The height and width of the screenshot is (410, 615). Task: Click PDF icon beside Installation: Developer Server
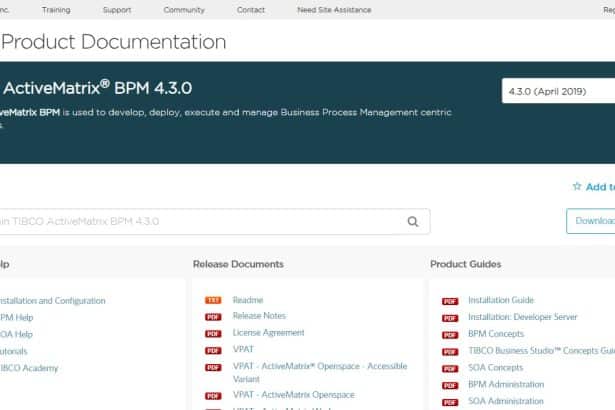point(450,318)
